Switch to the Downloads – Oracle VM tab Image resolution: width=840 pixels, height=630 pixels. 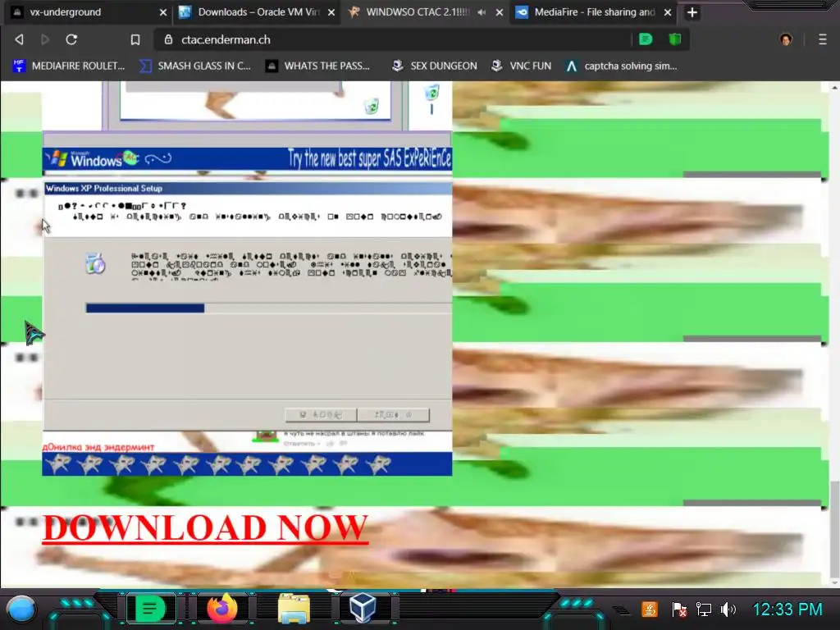[257, 11]
